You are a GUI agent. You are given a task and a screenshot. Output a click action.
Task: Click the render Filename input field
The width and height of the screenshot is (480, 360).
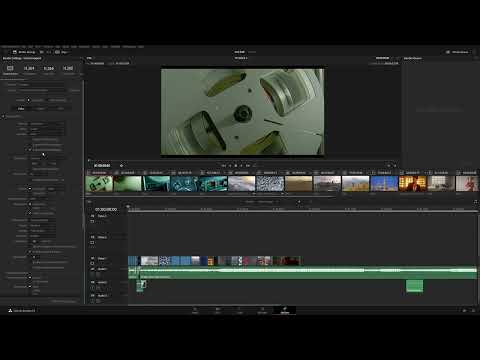40,85
